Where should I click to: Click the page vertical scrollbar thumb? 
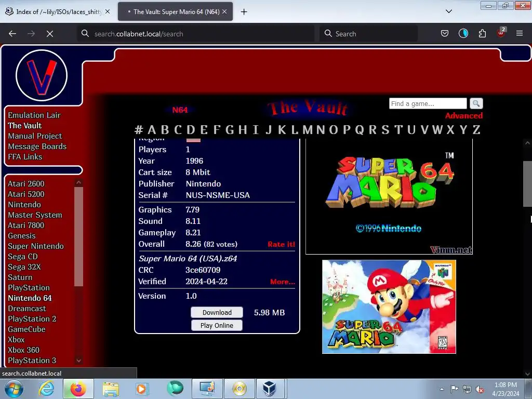527,183
